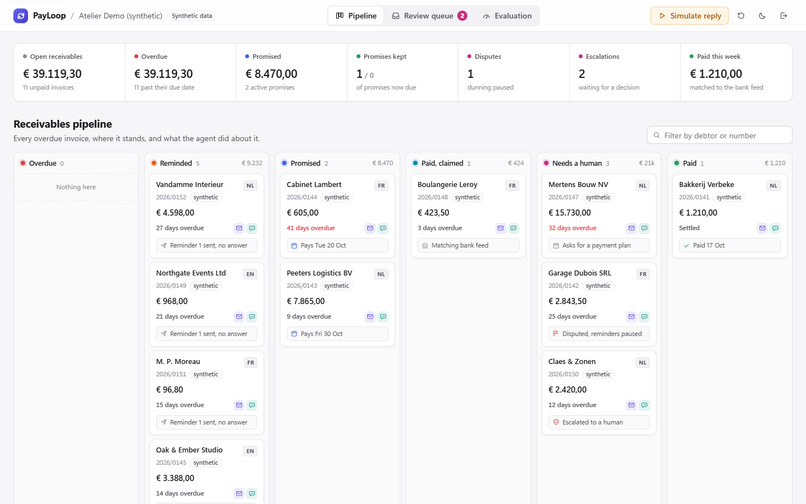Click the PayLoop logo icon

[21, 15]
